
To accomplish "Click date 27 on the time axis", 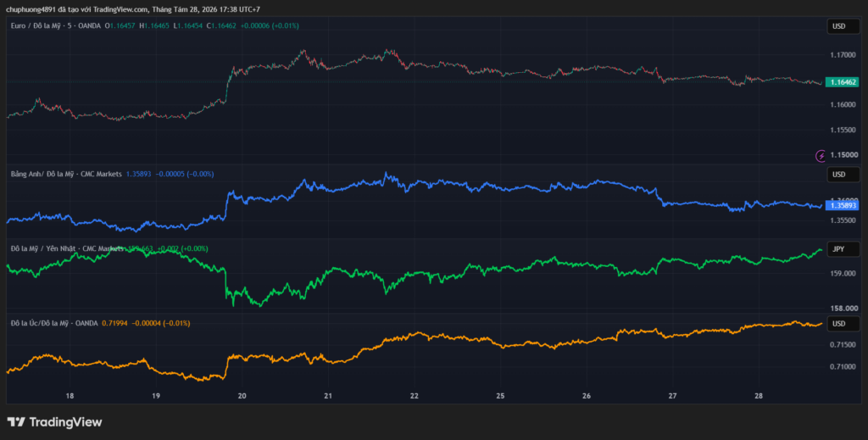I will click(672, 396).
